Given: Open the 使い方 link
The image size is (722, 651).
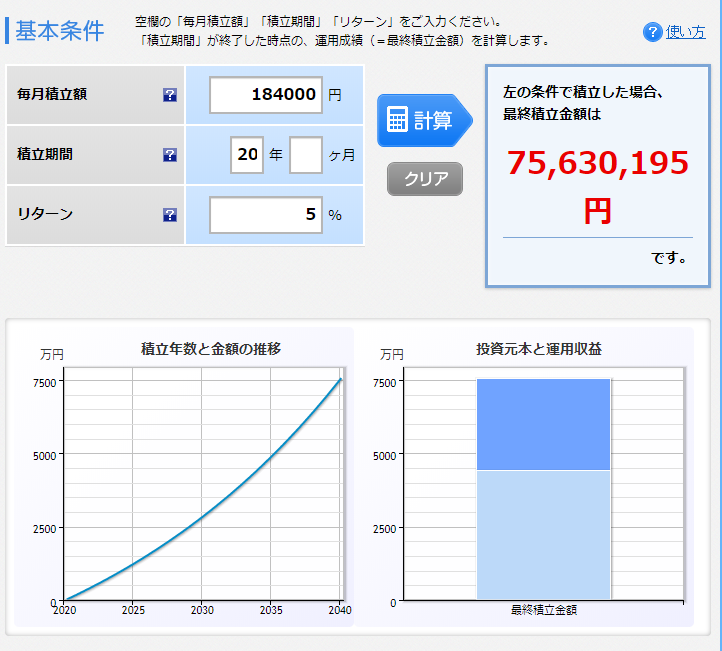Looking at the screenshot, I should [x=685, y=32].
